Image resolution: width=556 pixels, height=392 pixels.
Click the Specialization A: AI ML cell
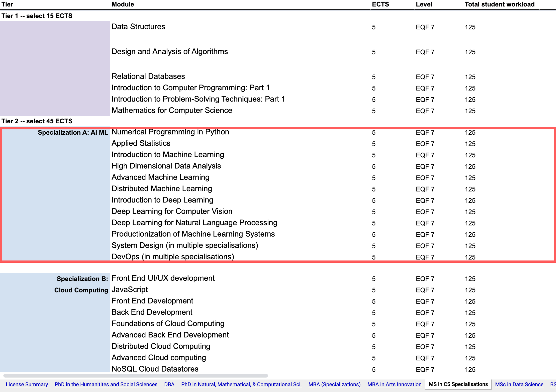(x=73, y=133)
